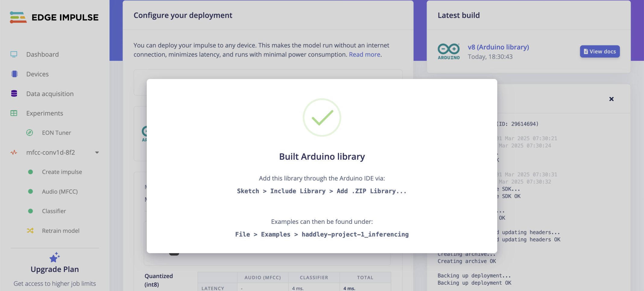The height and width of the screenshot is (291, 644).
Task: Click the green dot beside Create impulse
Action: 30,172
